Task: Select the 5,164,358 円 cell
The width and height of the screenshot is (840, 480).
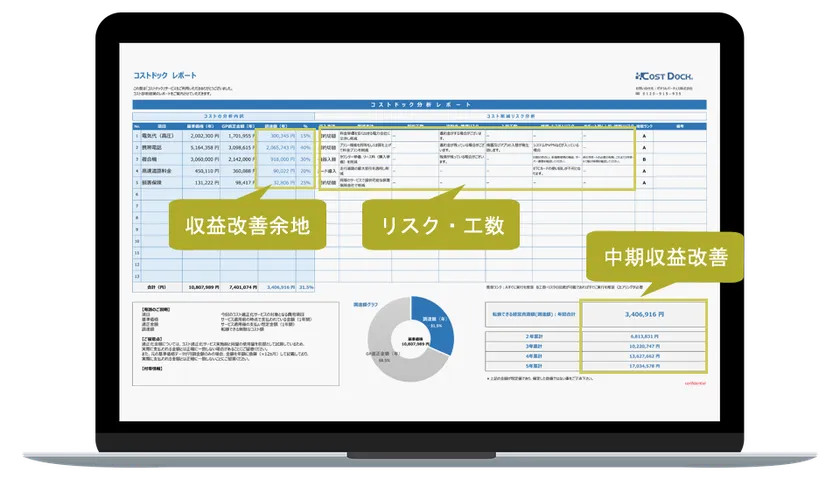Action: 201,147
